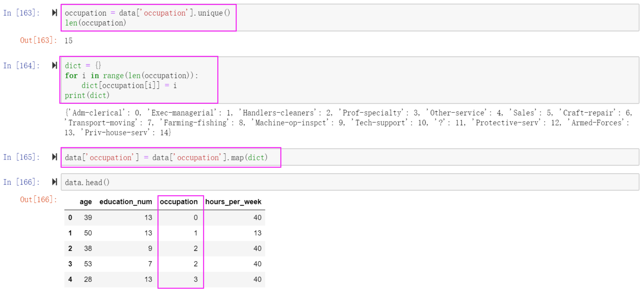
Task: Click the 'age' column header
Action: (x=85, y=202)
